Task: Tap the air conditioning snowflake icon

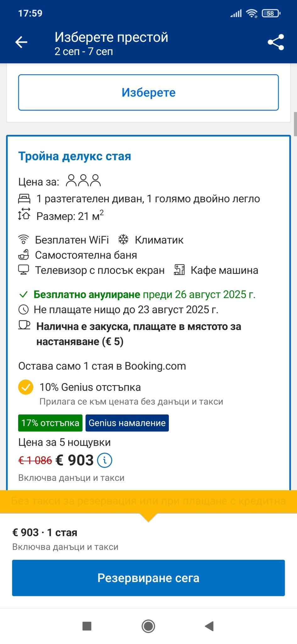Action: (123, 240)
